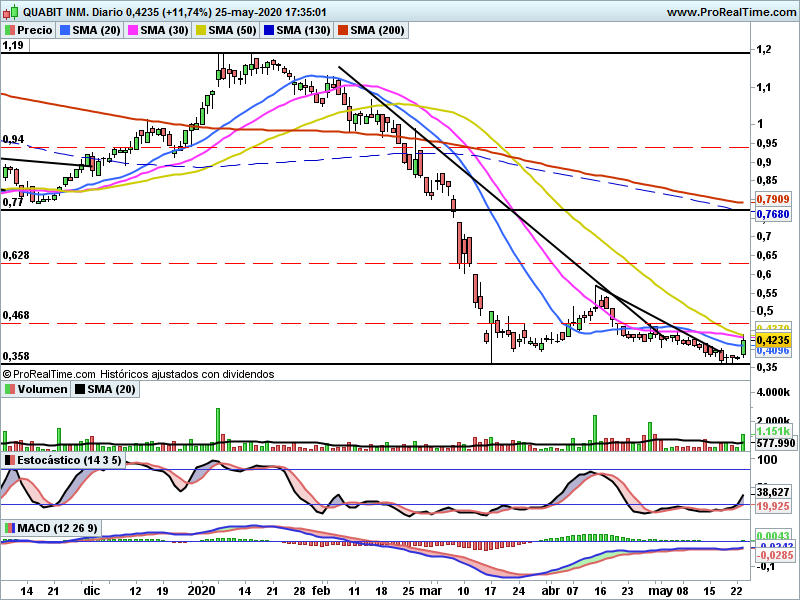Open the Precio legend entry
This screenshot has height=600, width=800.
click(x=29, y=30)
